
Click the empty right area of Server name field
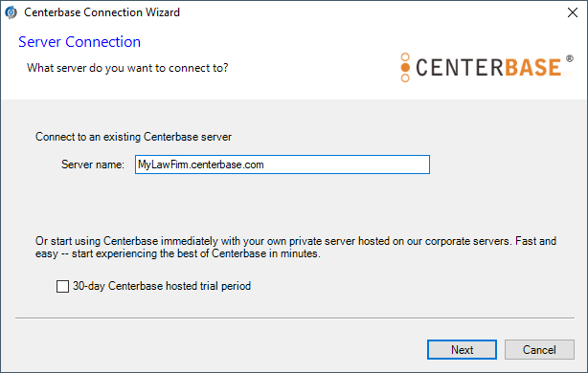[347, 165]
